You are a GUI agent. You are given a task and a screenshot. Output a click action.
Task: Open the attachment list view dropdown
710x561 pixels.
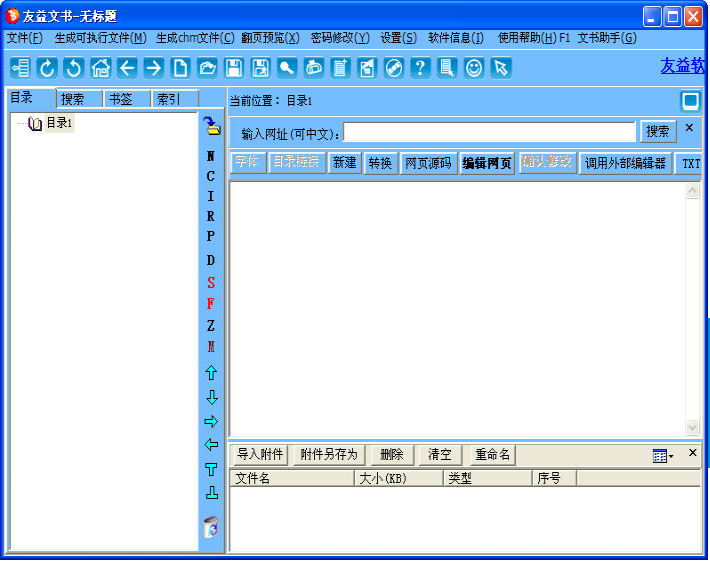(663, 456)
